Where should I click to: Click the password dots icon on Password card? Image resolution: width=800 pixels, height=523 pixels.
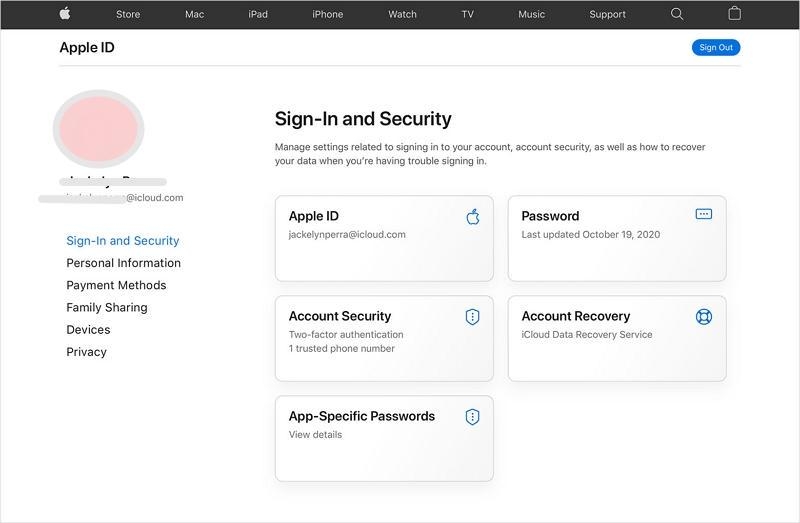[x=704, y=214]
